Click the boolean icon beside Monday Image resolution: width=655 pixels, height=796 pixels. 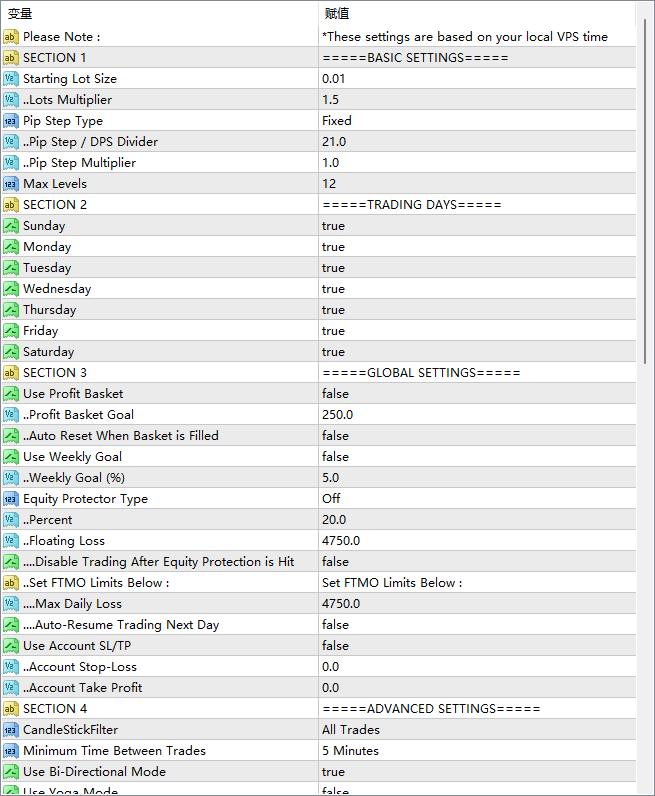[11, 247]
